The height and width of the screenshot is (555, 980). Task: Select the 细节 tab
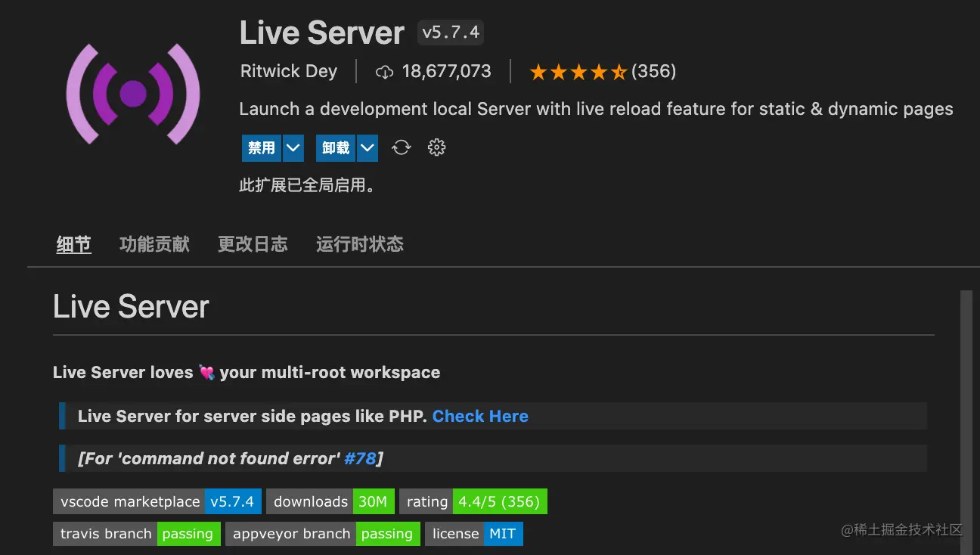point(74,244)
